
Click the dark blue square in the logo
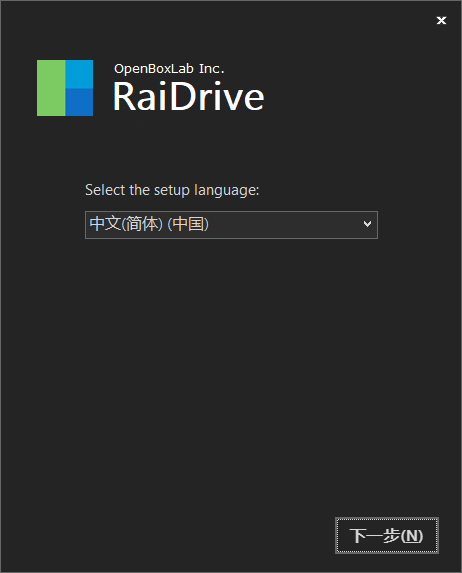point(79,102)
